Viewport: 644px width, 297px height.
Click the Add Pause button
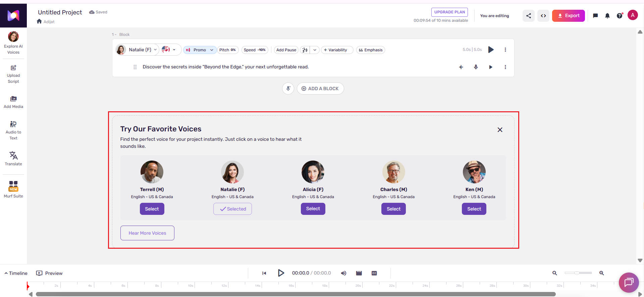[x=286, y=50]
